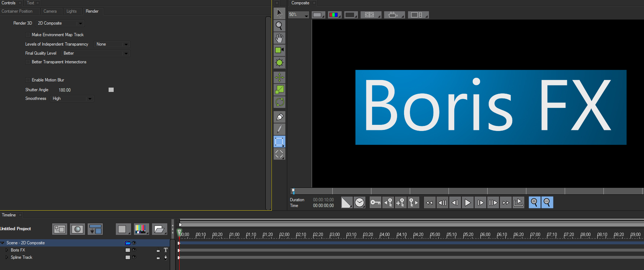Click the Shutter Angle gray swatch
Screen dimensions: 644x270
click(111, 90)
